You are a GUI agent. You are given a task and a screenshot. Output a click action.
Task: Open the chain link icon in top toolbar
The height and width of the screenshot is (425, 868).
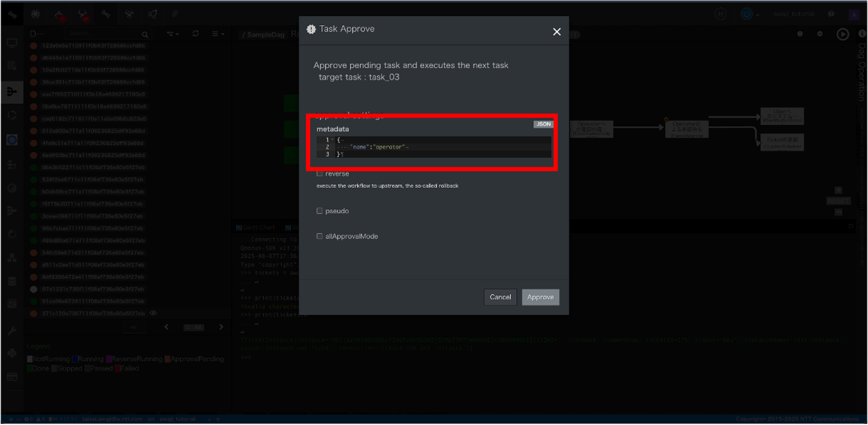(175, 14)
